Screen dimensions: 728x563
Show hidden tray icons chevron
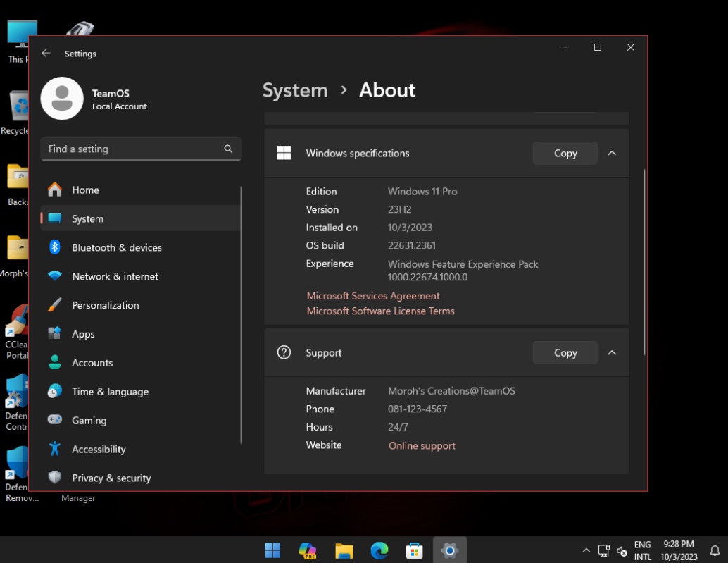pyautogui.click(x=586, y=550)
